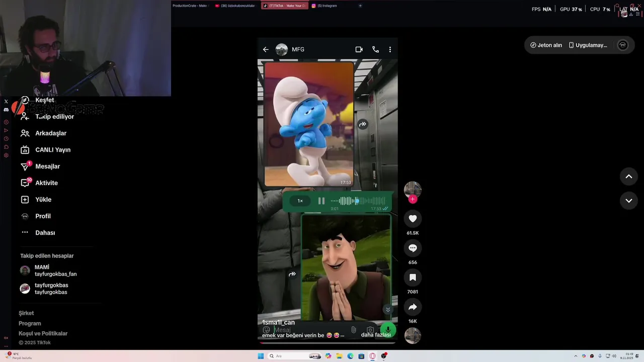Screen dimensions: 644x362
Task: Go to Arkadaşlar in TikTok sidebar
Action: 43,133
